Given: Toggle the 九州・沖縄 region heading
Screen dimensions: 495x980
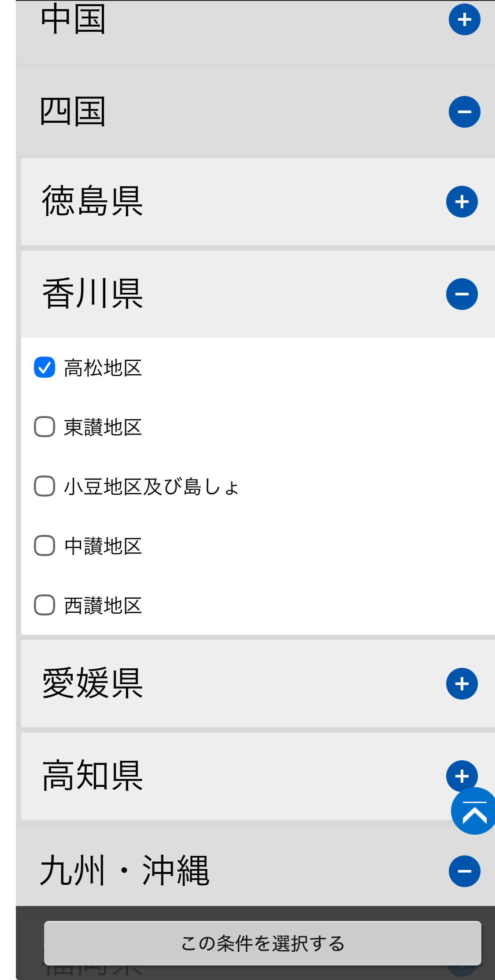Looking at the screenshot, I should tap(125, 871).
